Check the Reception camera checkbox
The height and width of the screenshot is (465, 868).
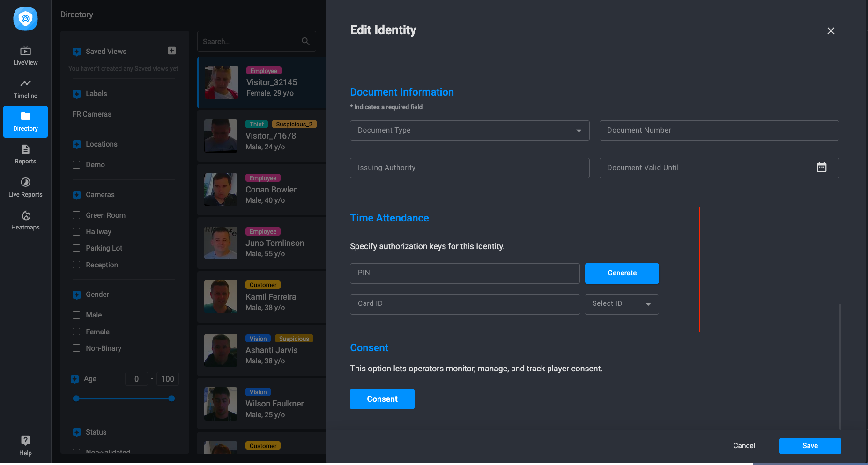(x=76, y=265)
